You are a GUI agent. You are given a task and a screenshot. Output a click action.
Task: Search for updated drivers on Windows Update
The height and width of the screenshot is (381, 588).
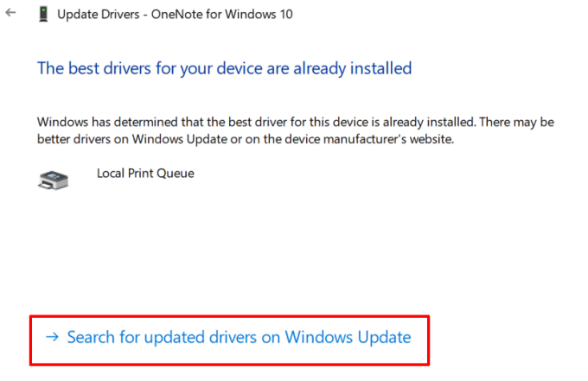238,336
